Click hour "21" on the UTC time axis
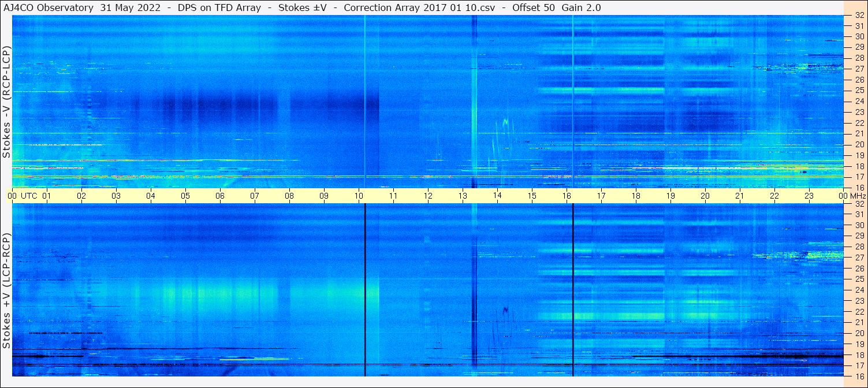This screenshot has height=388, width=868. click(x=740, y=196)
